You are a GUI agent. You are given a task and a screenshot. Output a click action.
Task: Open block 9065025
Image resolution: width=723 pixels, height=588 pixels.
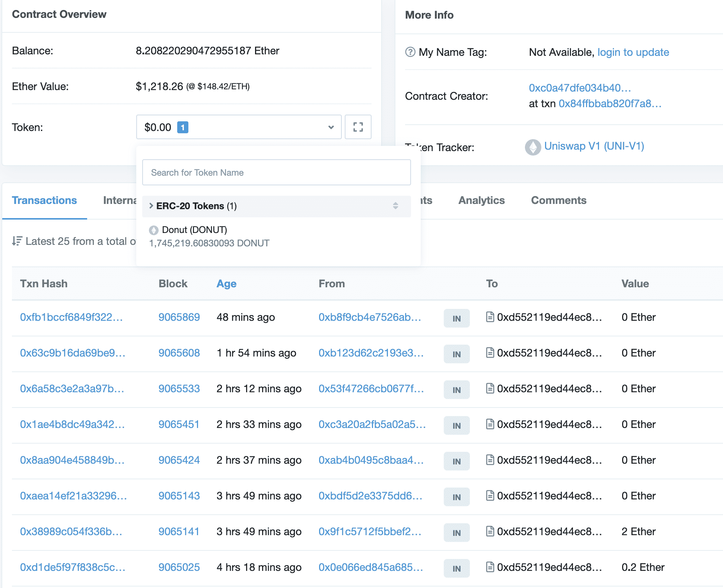click(179, 567)
